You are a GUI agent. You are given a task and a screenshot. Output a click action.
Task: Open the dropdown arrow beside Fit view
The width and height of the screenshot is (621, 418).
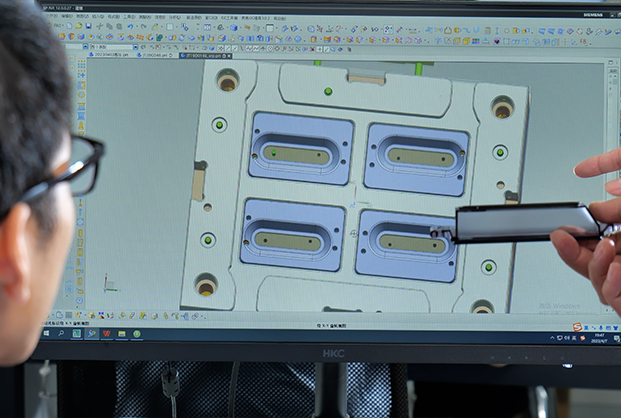click(214, 27)
